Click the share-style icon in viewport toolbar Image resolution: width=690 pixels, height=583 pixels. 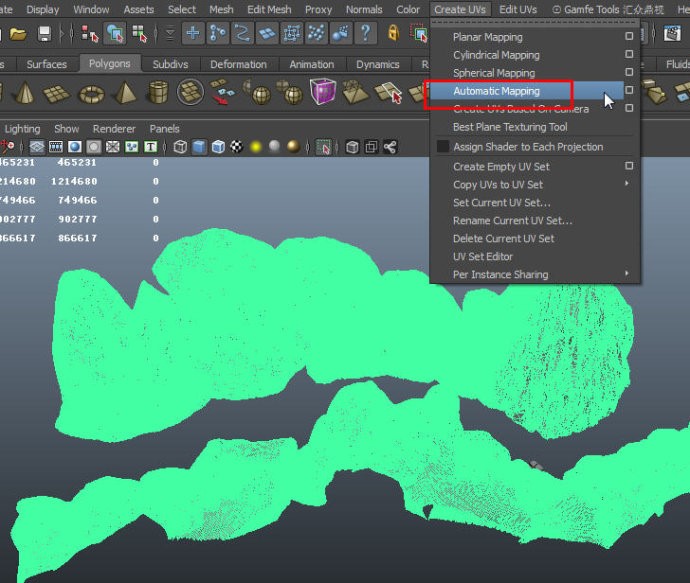[389, 147]
